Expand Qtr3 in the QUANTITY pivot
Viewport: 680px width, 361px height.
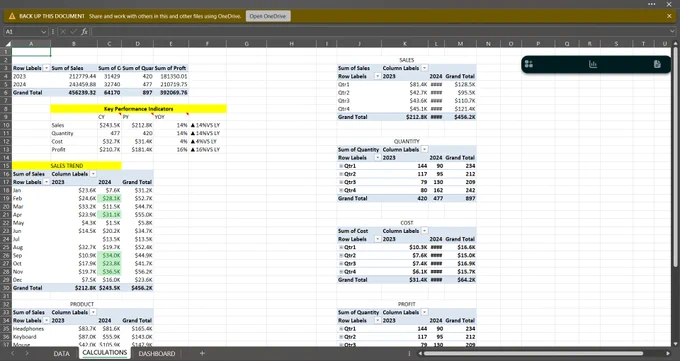(x=341, y=182)
